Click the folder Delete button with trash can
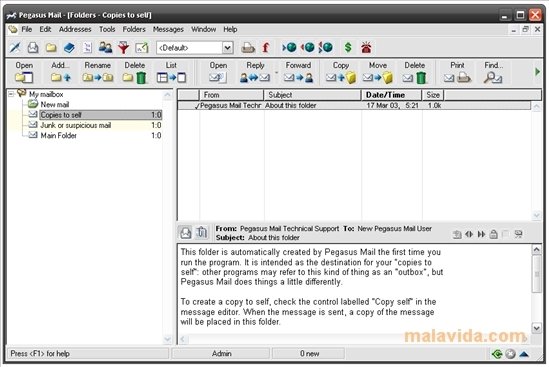Screen dimensions: 549x367 pos(134,72)
